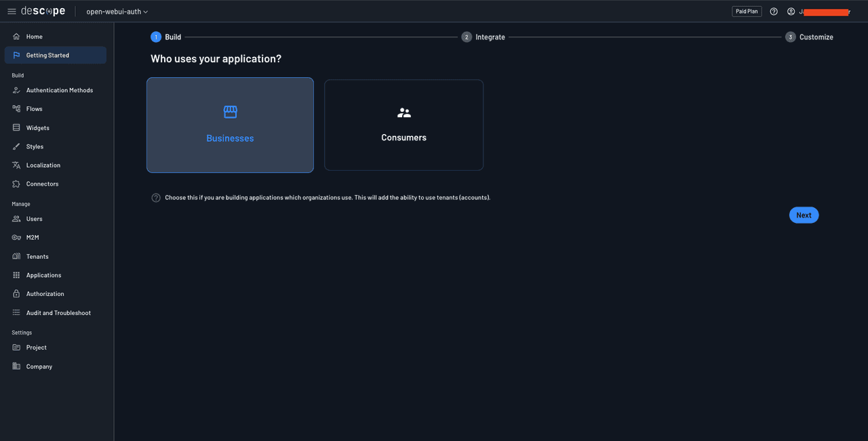Click the Flows icon in sidebar

pyautogui.click(x=16, y=108)
